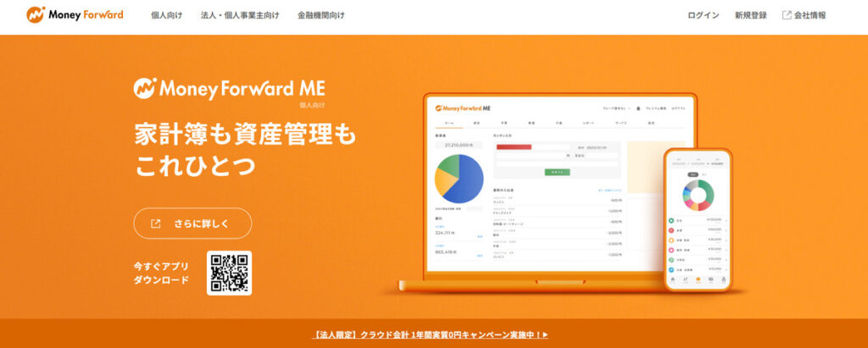Click external link icon inside さらに詳しく button
The width and height of the screenshot is (868, 348).
[156, 224]
